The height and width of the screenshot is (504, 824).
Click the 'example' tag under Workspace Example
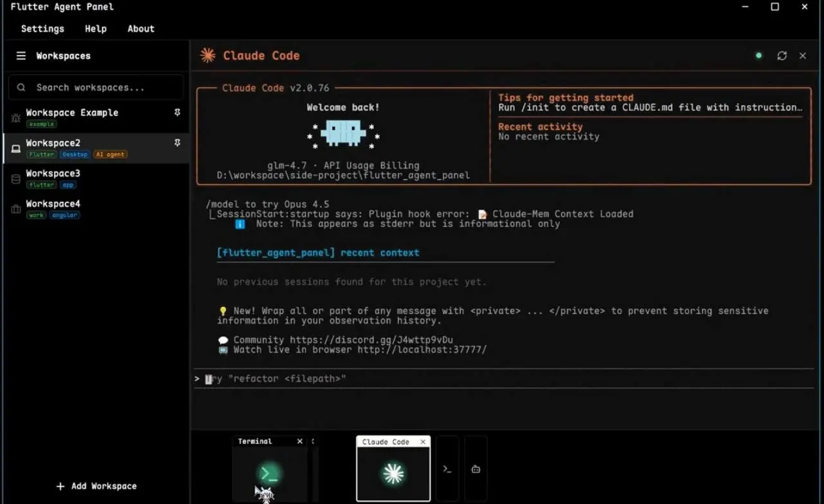(x=41, y=124)
